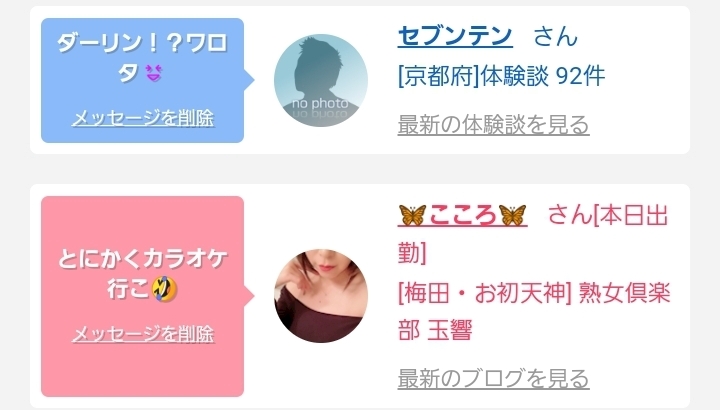Click the blue ダーリン speech bubble
The height and width of the screenshot is (410, 720).
[x=142, y=80]
